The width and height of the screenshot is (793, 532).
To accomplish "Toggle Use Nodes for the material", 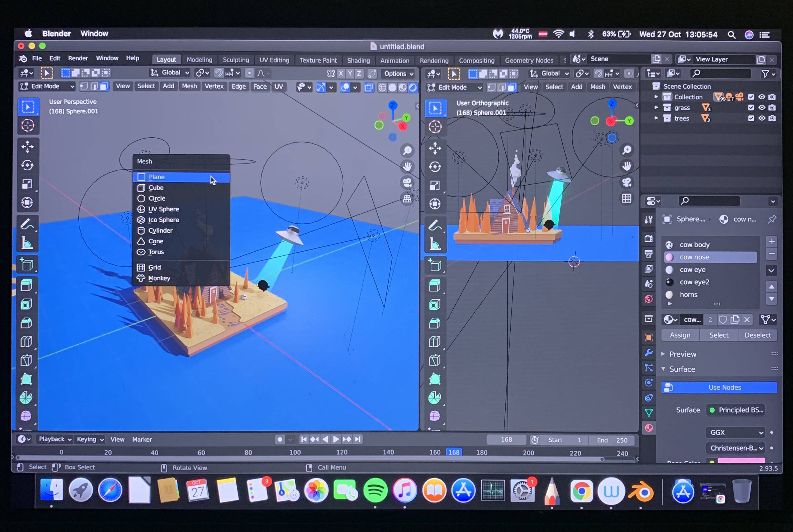I will [719, 387].
